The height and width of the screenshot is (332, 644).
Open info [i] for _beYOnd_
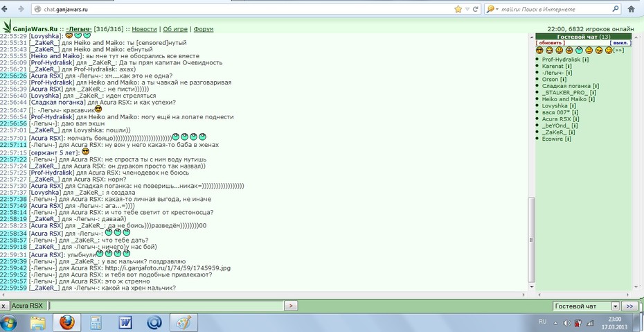[574, 125]
